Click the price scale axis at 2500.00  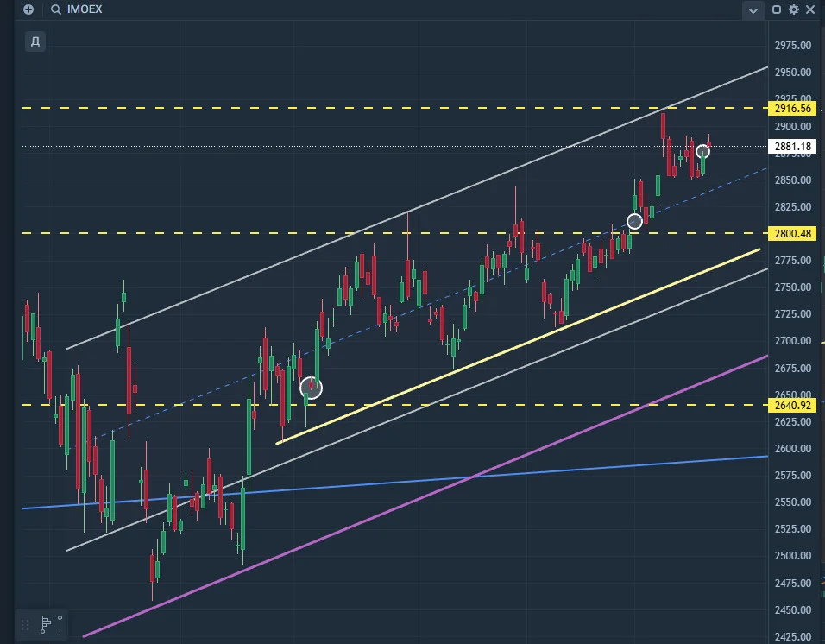click(792, 556)
